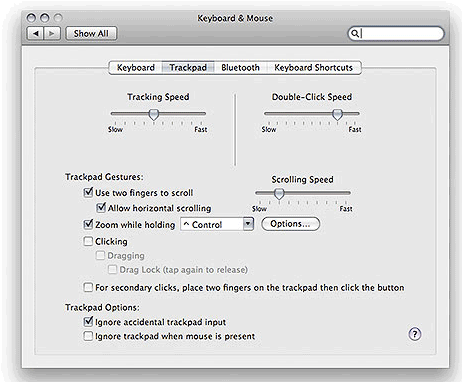Image resolution: width=462 pixels, height=382 pixels.
Task: Click the Keyboard & Mouse window title
Action: coord(235,18)
